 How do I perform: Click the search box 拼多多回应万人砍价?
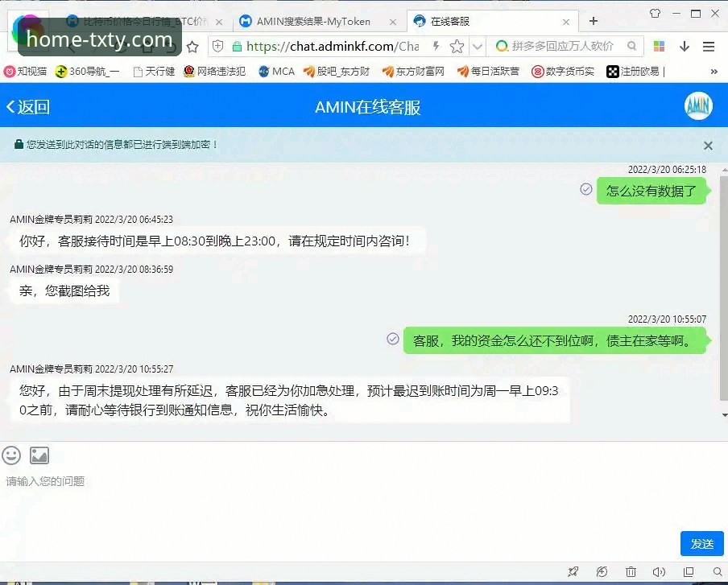pyautogui.click(x=562, y=46)
